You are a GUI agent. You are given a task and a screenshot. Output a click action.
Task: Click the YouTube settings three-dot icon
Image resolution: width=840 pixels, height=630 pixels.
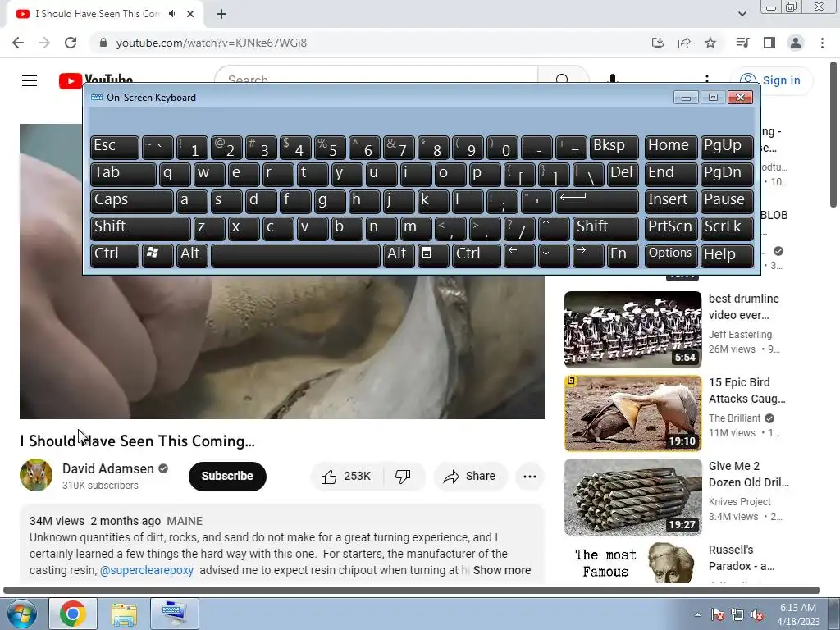tap(707, 79)
